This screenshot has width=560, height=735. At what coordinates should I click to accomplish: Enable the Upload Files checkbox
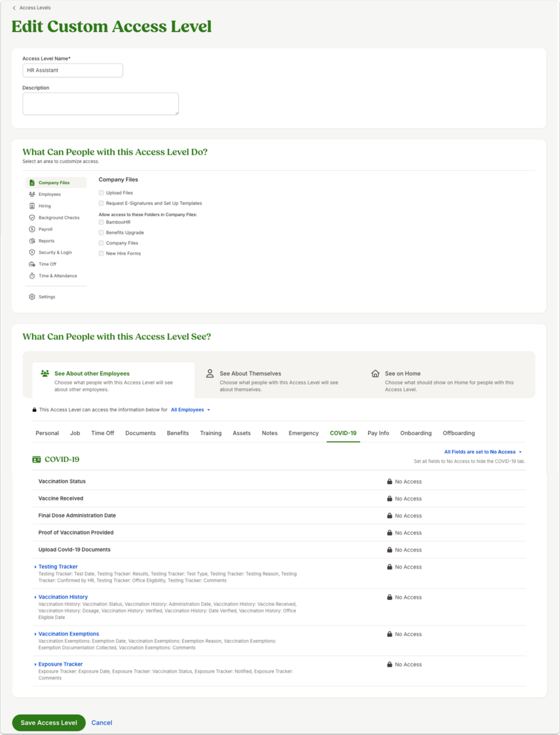pyautogui.click(x=102, y=193)
